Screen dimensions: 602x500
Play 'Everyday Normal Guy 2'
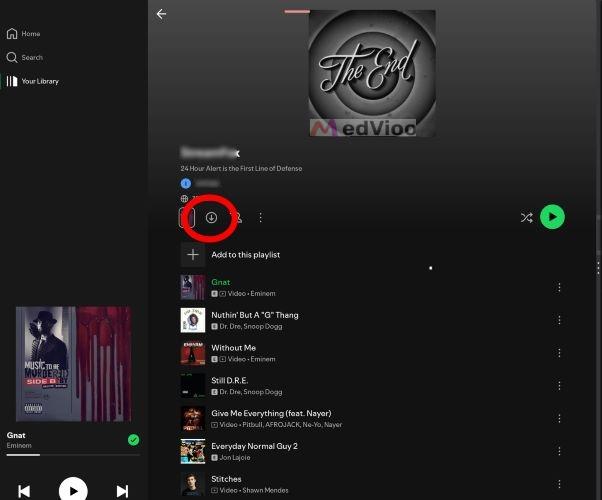click(254, 446)
